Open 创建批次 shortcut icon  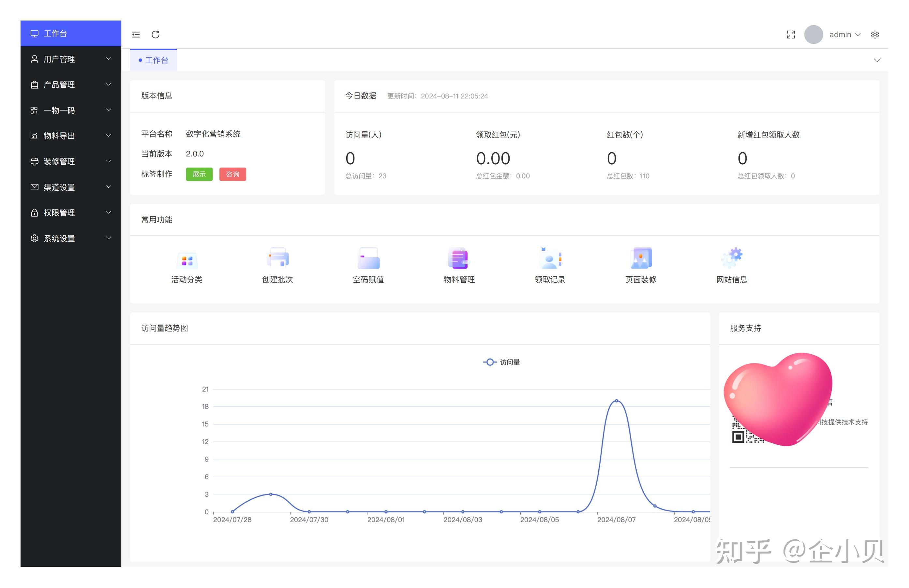pyautogui.click(x=278, y=258)
